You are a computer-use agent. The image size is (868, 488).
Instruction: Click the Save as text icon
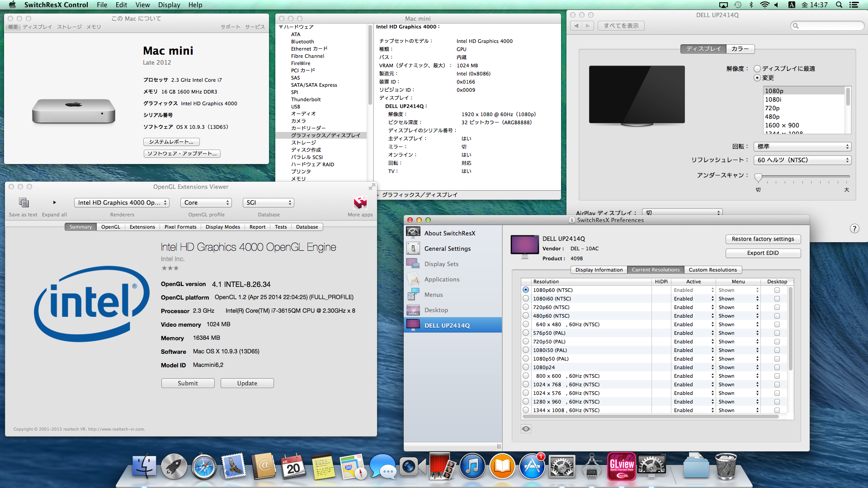(24, 202)
